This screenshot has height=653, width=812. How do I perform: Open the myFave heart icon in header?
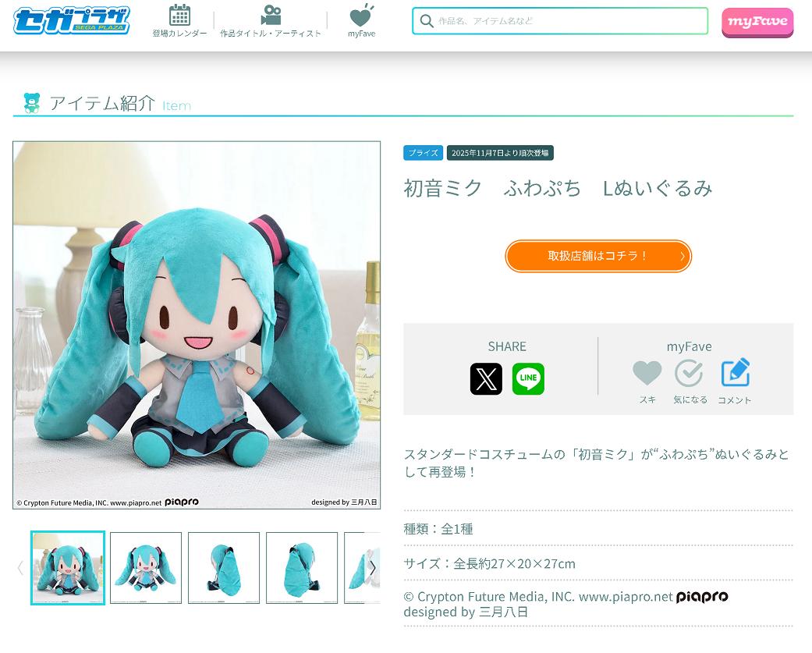(361, 15)
